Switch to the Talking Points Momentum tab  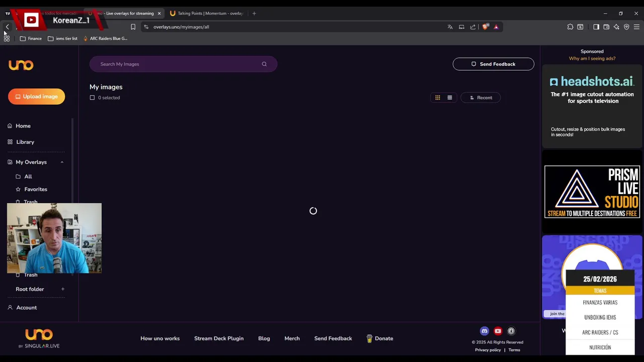[206, 14]
